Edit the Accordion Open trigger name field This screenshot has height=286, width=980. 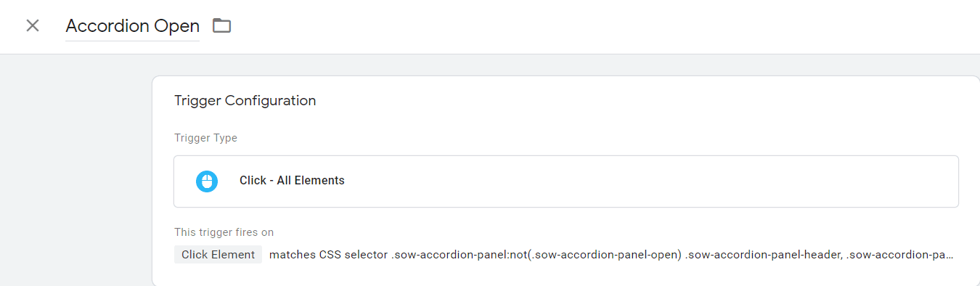(132, 26)
